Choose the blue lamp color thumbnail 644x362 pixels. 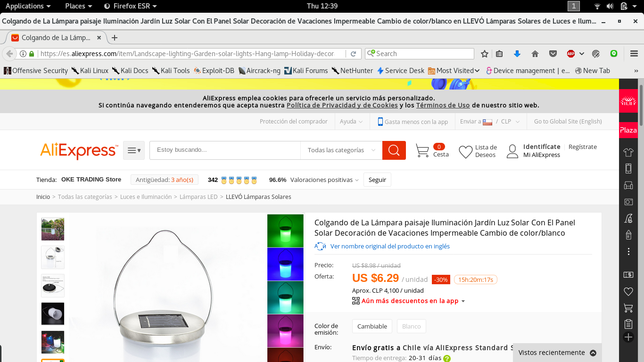pyautogui.click(x=285, y=264)
